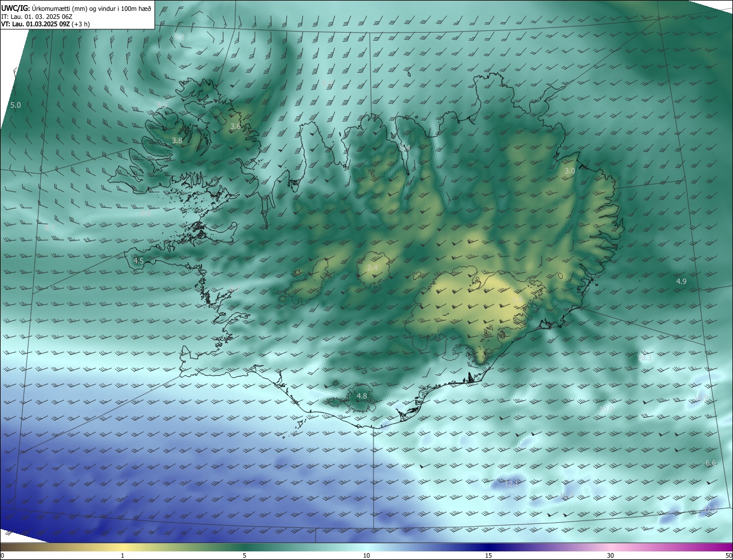
Task: Click the 5 tick on the color scale
Action: point(245,555)
